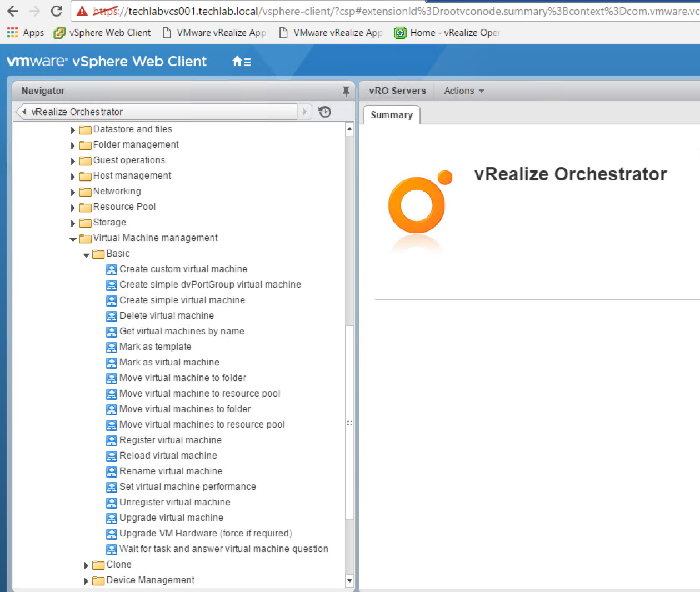Click the navigator scrollbar down arrow

pyautogui.click(x=349, y=581)
